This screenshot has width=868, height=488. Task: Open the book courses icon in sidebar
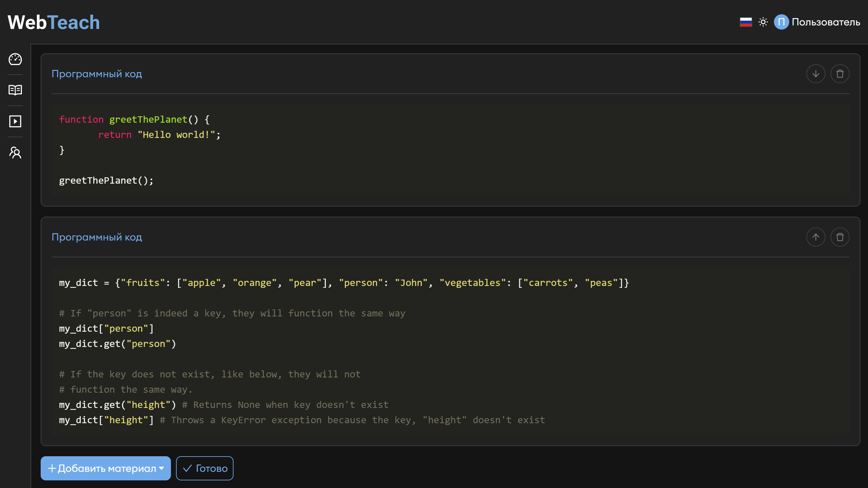(x=15, y=90)
